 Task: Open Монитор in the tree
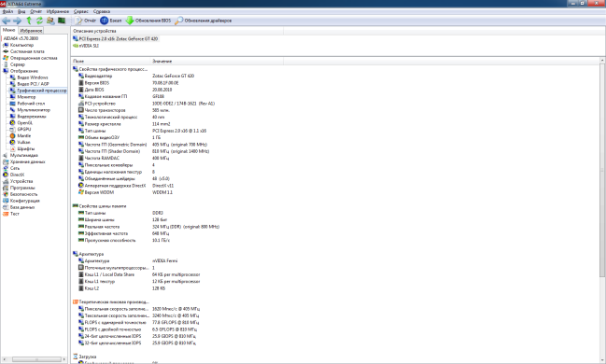click(x=26, y=97)
